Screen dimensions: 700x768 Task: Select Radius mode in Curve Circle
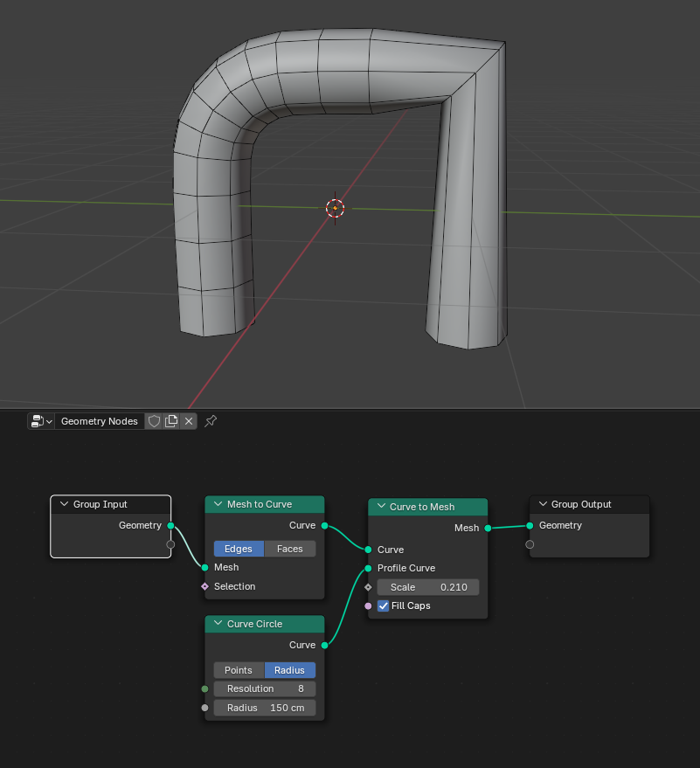(x=290, y=670)
